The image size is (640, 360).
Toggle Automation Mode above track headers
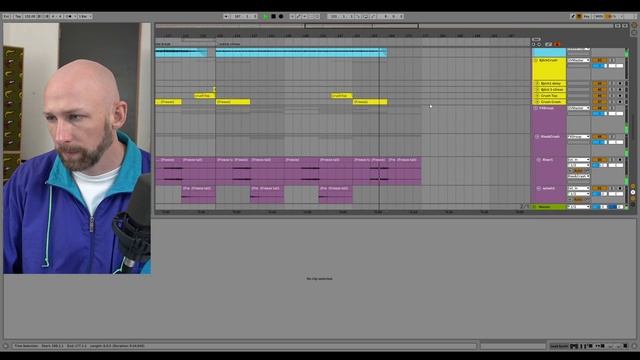549,44
